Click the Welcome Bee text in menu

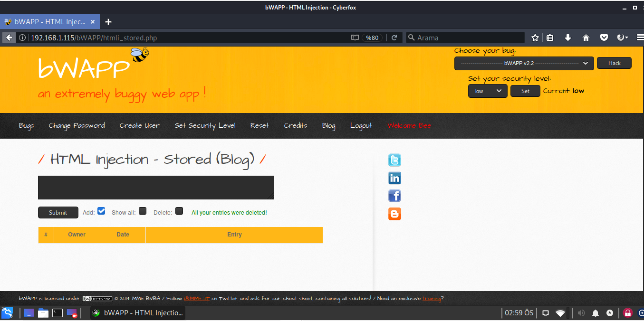point(409,125)
